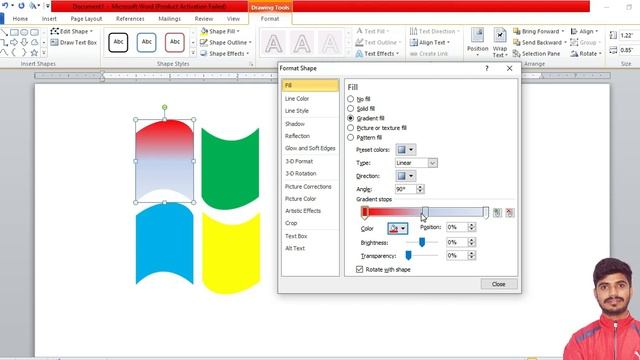Open the Mailings tab
The height and width of the screenshot is (360, 640).
click(x=169, y=19)
